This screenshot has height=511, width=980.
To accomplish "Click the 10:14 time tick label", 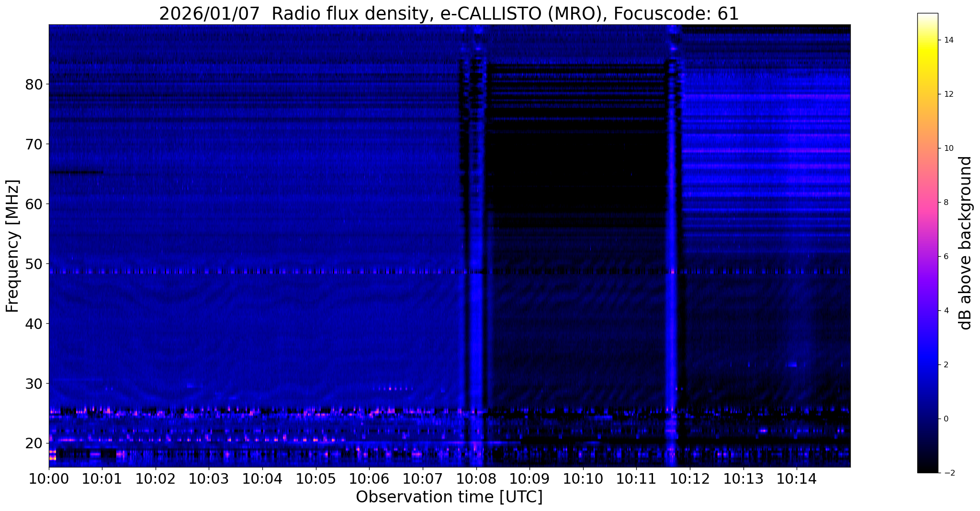I will click(797, 478).
